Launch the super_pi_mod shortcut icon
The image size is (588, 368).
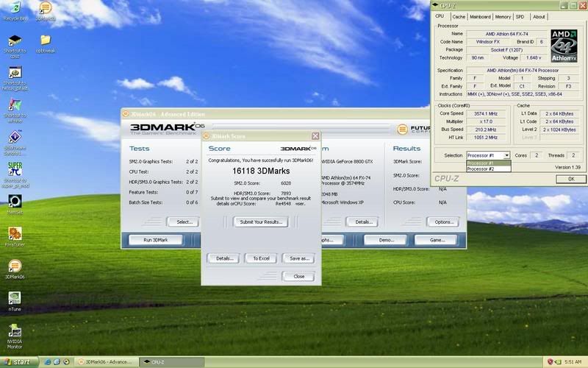[15, 169]
